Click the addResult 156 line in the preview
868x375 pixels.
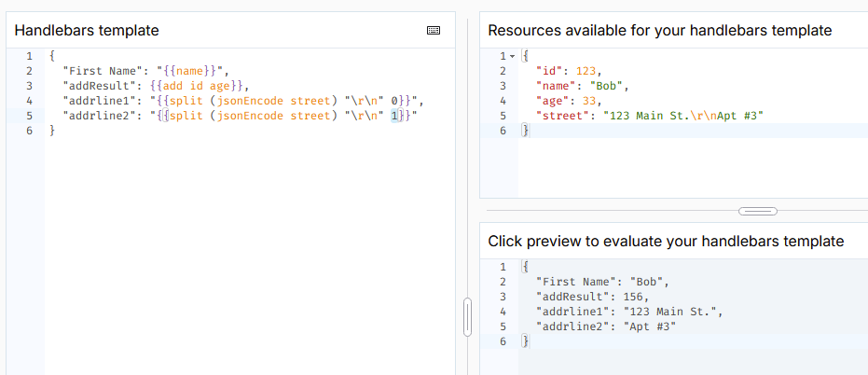point(589,297)
